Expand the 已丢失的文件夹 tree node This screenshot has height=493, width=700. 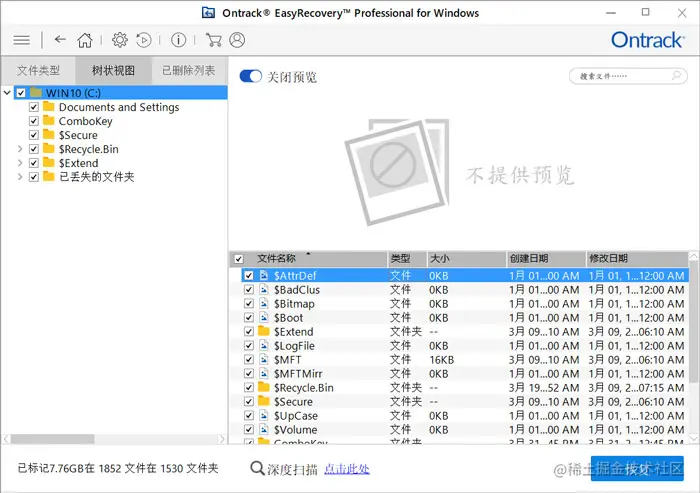tap(20, 177)
